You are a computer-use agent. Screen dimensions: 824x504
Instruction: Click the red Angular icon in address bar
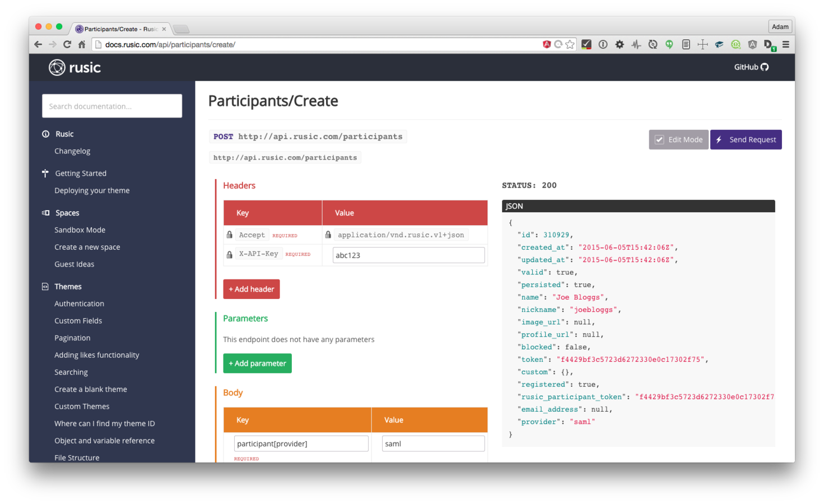click(x=547, y=44)
